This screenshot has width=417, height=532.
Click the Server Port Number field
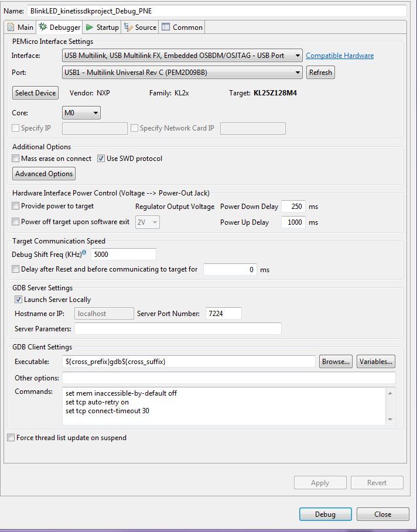(224, 314)
